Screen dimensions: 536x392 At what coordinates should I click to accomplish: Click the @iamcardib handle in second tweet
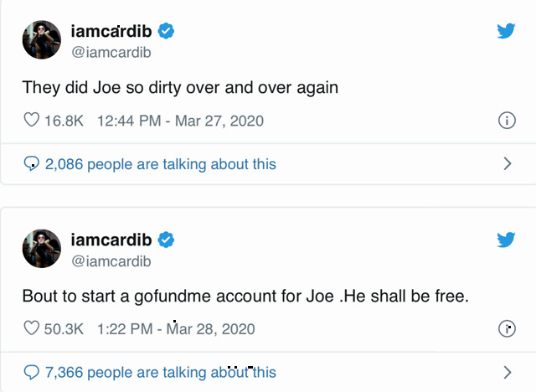(111, 260)
